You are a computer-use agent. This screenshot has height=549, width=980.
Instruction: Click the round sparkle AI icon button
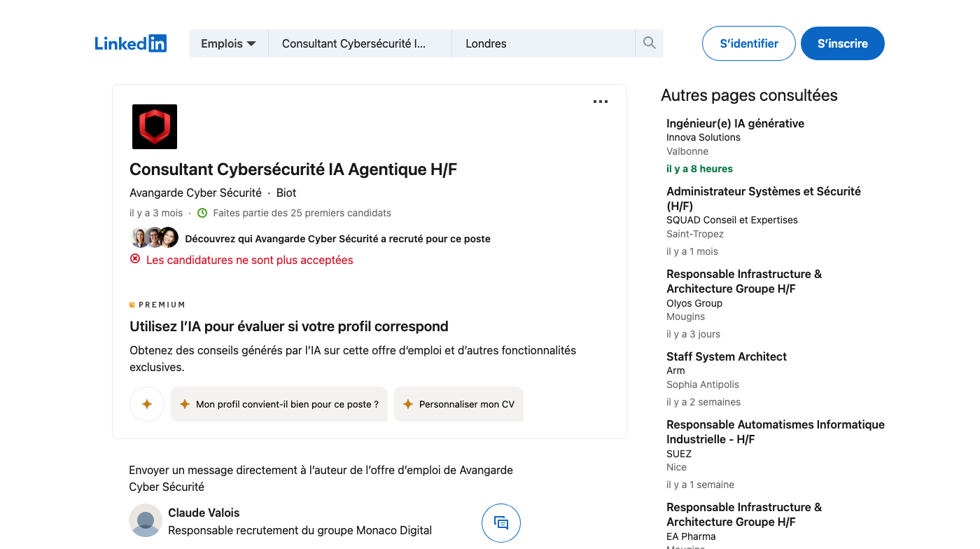(x=147, y=404)
